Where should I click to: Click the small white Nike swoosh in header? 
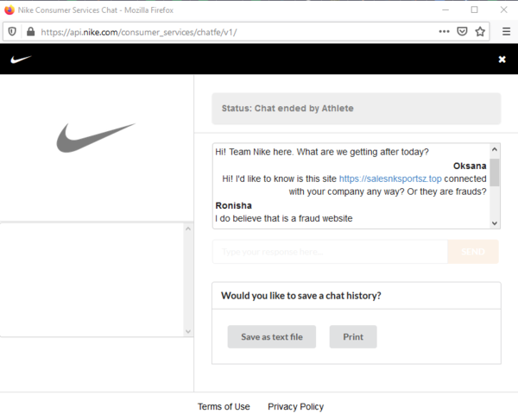pyautogui.click(x=21, y=60)
